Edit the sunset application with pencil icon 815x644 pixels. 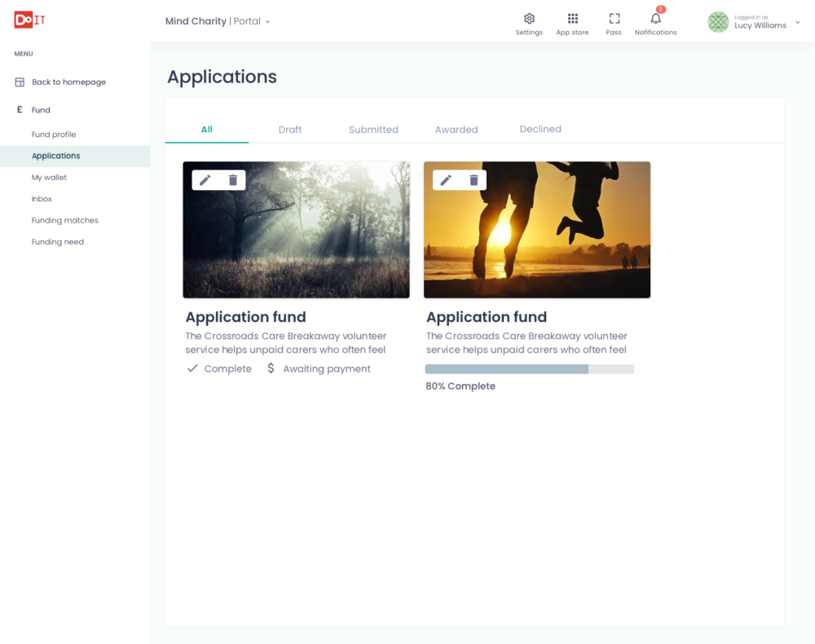click(x=446, y=180)
